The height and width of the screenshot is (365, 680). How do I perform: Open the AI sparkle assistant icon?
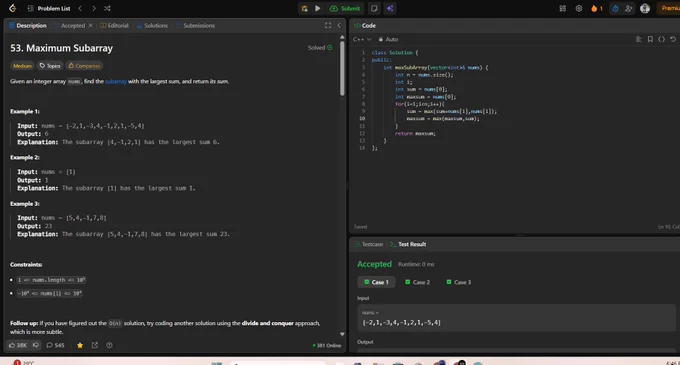coord(389,8)
